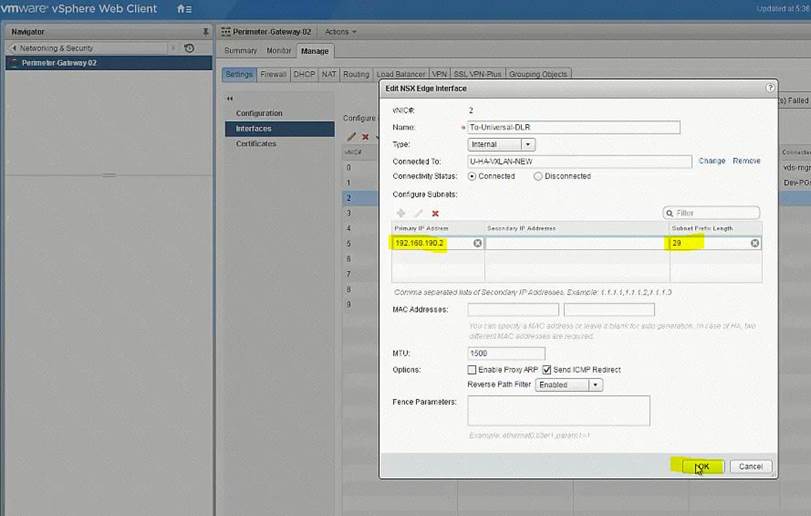Click into the MTU input field

click(506, 353)
